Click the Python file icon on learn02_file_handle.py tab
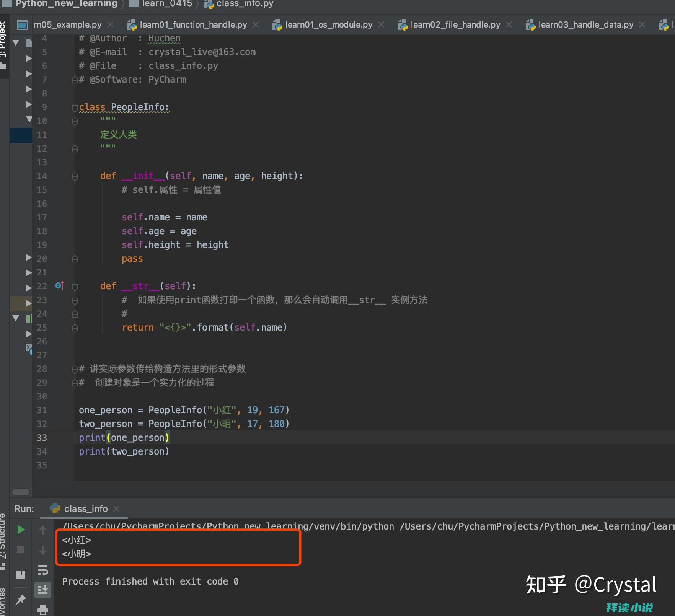 click(403, 25)
